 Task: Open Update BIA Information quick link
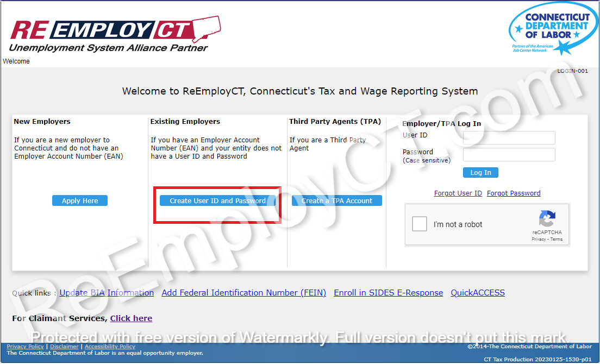(x=107, y=293)
